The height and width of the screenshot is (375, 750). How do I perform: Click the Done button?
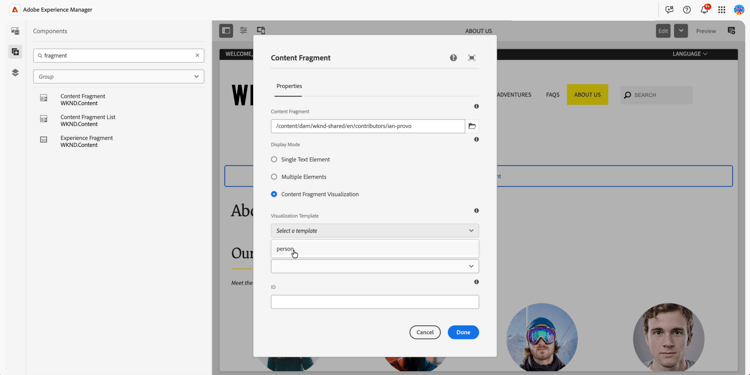463,332
